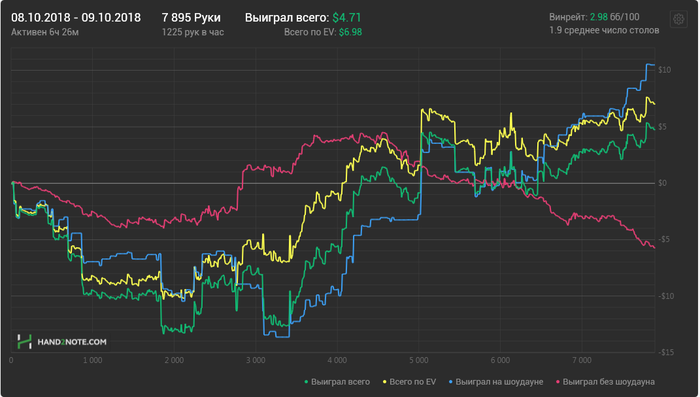Click the Hand2Note logo icon
Screen dimensions: 700x397
click(24, 342)
